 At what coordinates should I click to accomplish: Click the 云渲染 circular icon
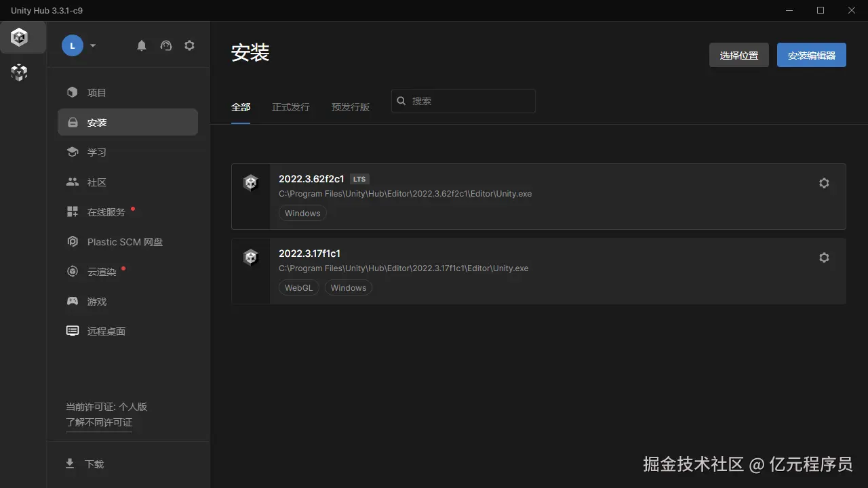pyautogui.click(x=73, y=271)
